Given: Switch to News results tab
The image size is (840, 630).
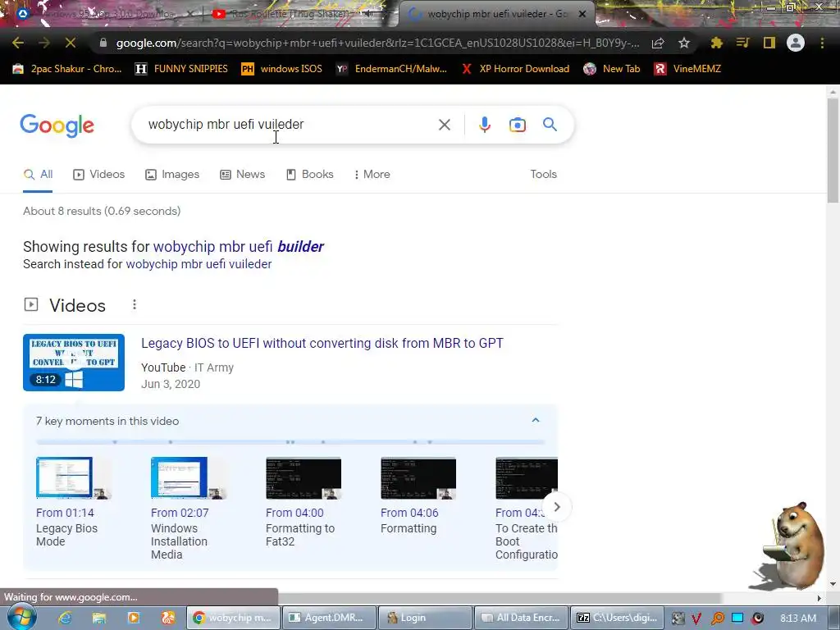Looking at the screenshot, I should click(243, 174).
